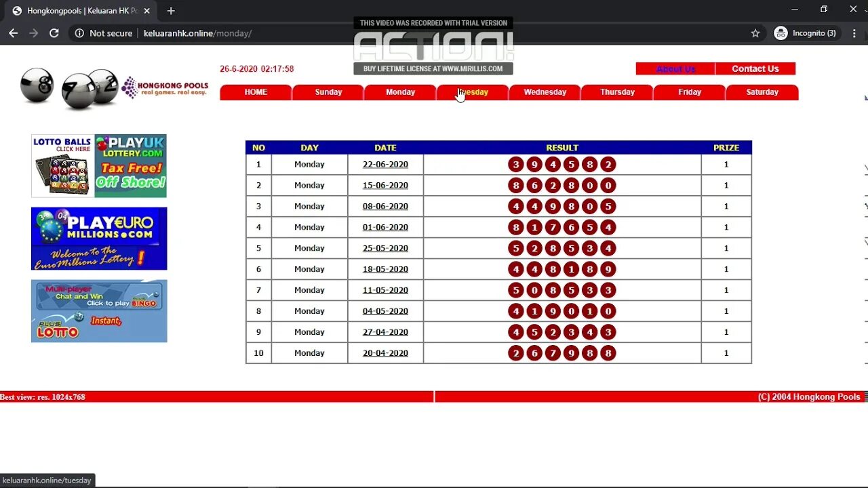The width and height of the screenshot is (868, 488).
Task: Click result 448189 in row 6
Action: 562,270
